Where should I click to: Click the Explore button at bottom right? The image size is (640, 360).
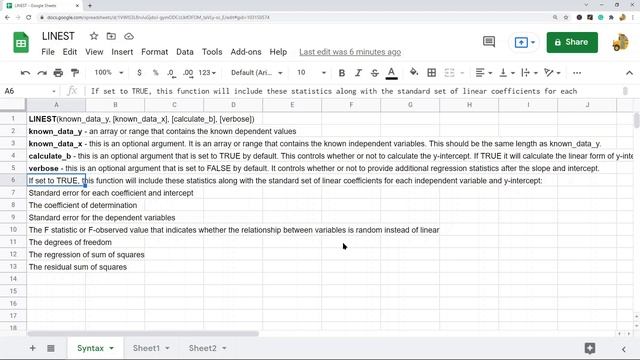click(x=590, y=348)
